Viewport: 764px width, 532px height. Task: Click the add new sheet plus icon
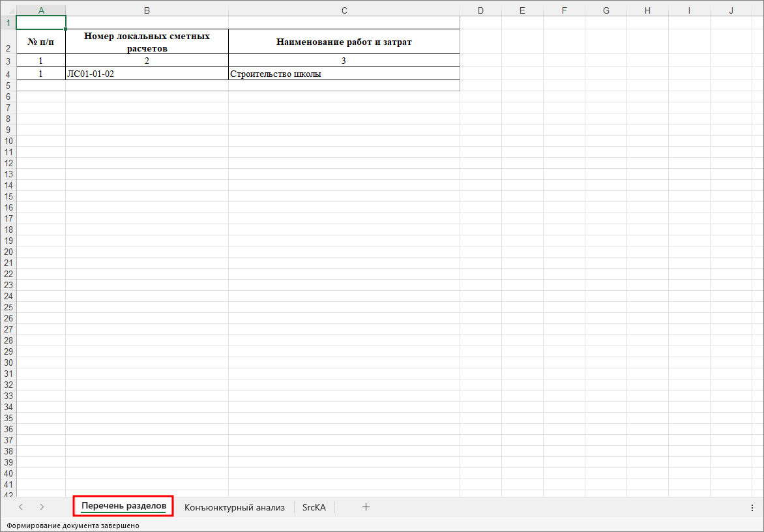pyautogui.click(x=366, y=507)
